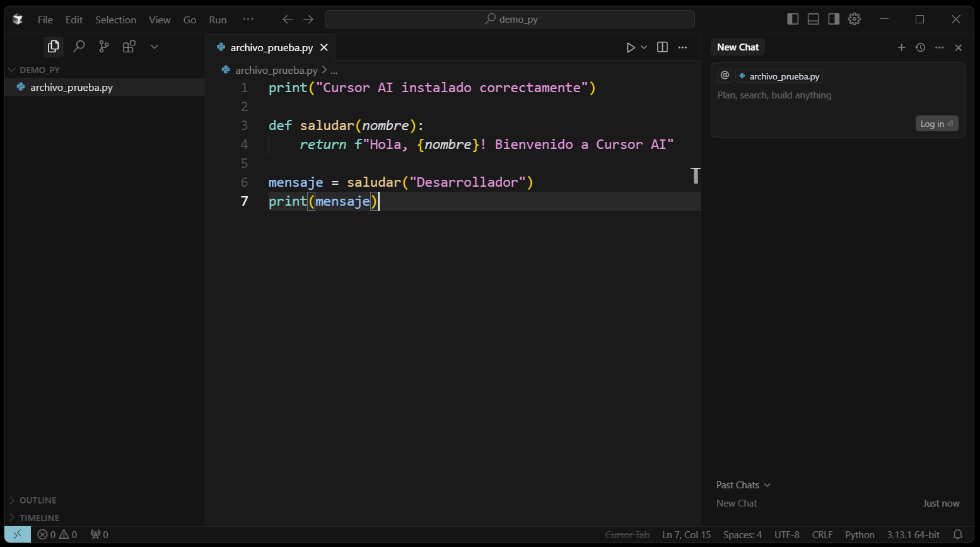Close the chat panel
This screenshot has width=980, height=547.
[x=959, y=47]
